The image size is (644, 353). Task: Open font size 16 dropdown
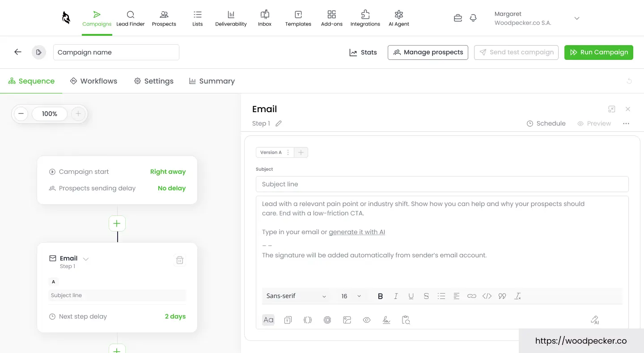point(351,296)
